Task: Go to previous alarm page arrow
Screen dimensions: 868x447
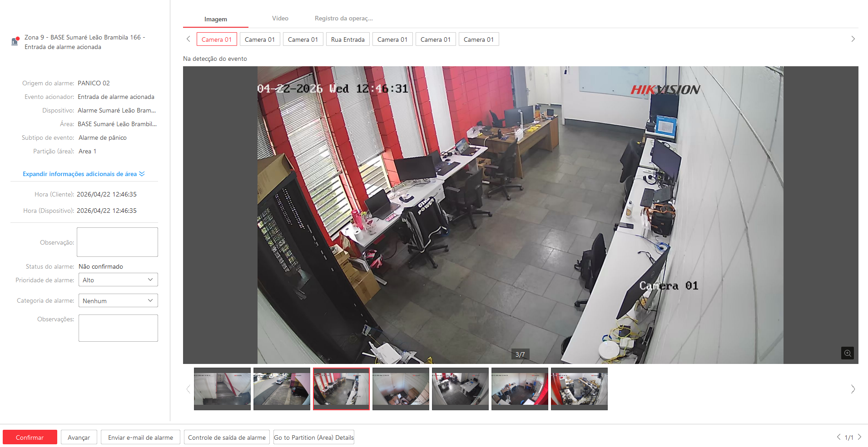Action: [838, 437]
